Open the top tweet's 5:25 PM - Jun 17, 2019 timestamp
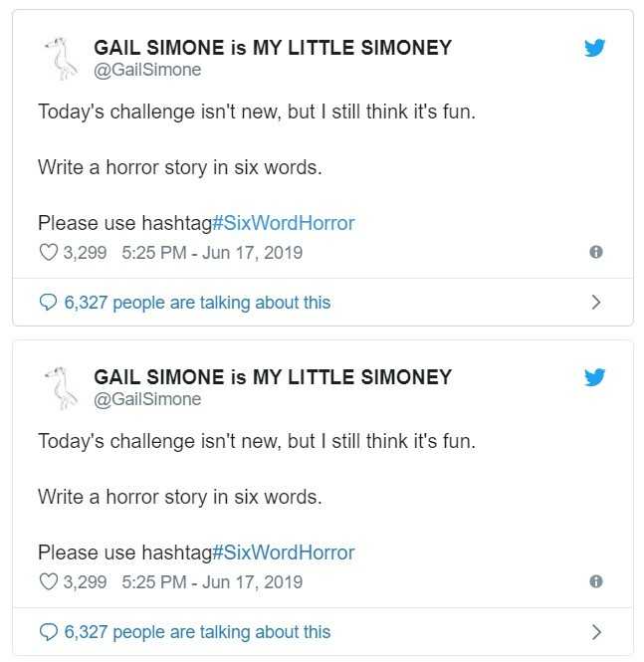Image resolution: width=644 pixels, height=662 pixels. click(x=212, y=253)
